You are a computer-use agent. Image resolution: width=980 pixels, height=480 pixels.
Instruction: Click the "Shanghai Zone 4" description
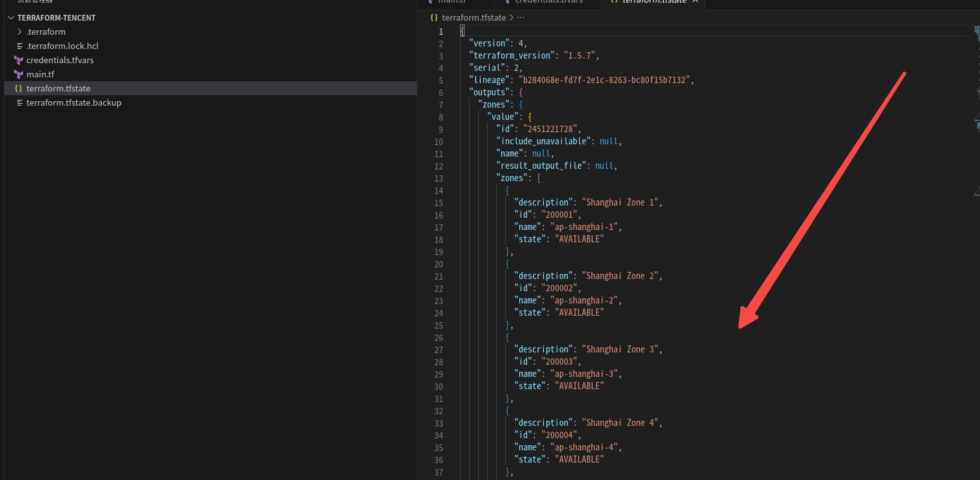coord(620,423)
